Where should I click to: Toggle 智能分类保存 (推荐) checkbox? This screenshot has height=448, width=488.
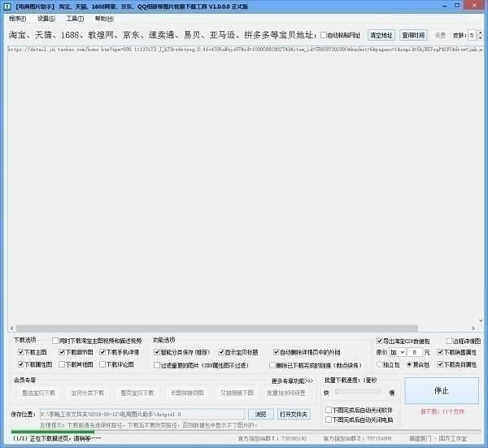click(157, 352)
